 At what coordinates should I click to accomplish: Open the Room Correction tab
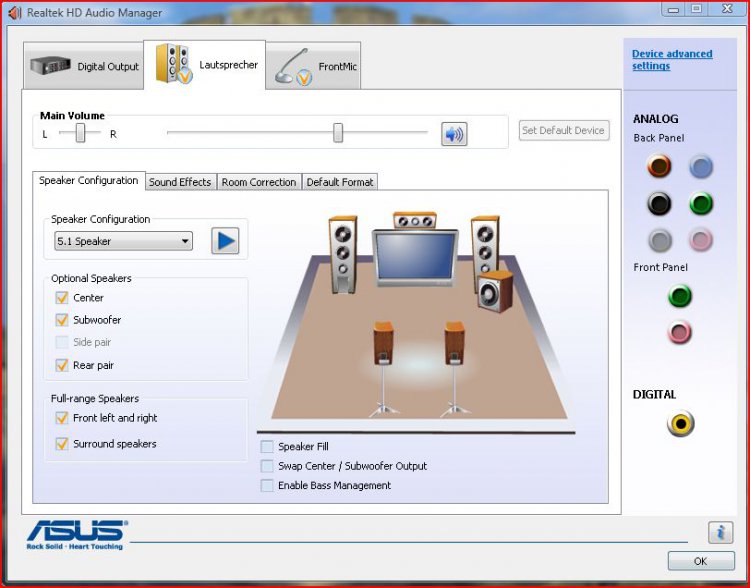(259, 182)
